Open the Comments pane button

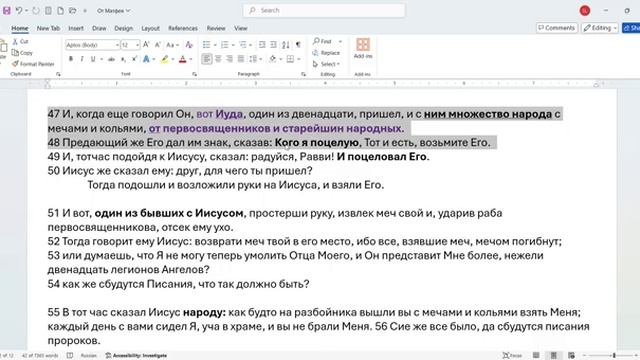(x=556, y=28)
